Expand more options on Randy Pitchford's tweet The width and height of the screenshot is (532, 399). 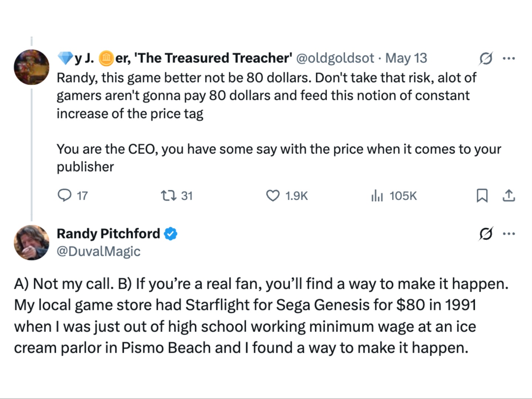(x=509, y=234)
